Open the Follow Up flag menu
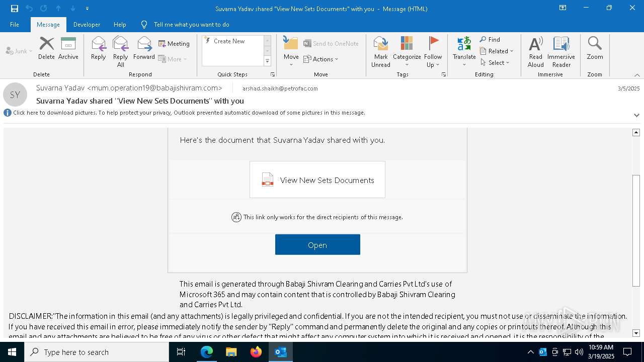This screenshot has width=644, height=362. [433, 51]
